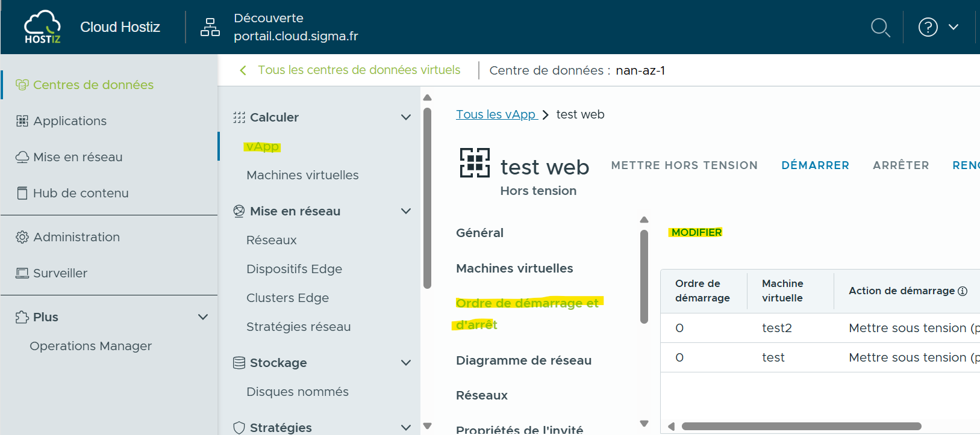The image size is (980, 435).
Task: Follow the Tous les vApp breadcrumb link
Action: pyautogui.click(x=496, y=114)
